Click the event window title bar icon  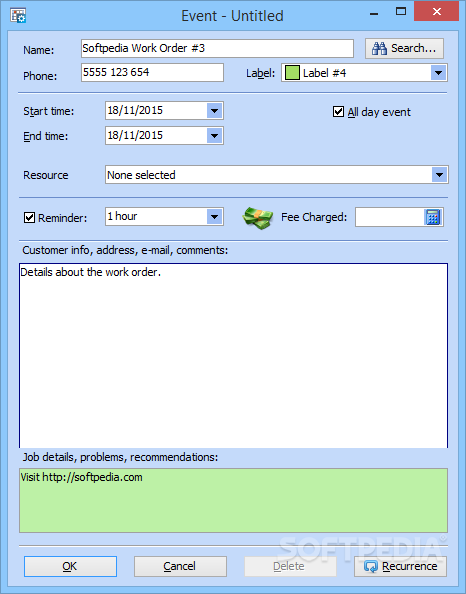(x=18, y=16)
